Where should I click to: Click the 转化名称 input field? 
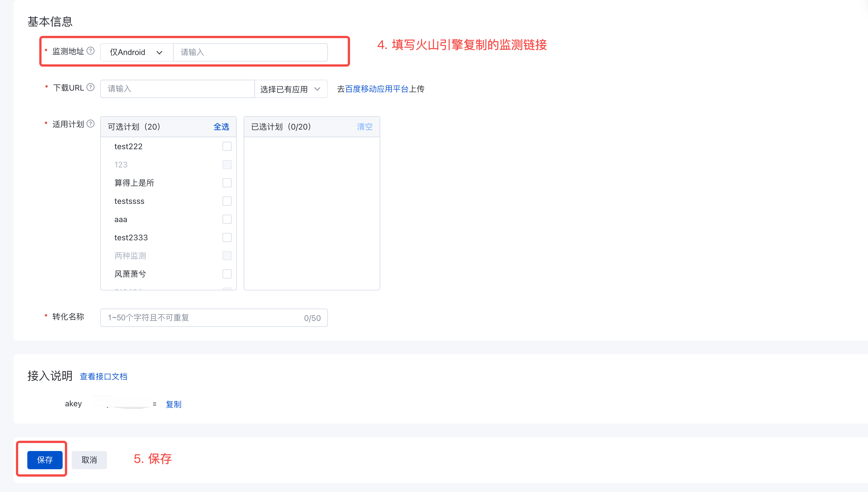pyautogui.click(x=214, y=318)
